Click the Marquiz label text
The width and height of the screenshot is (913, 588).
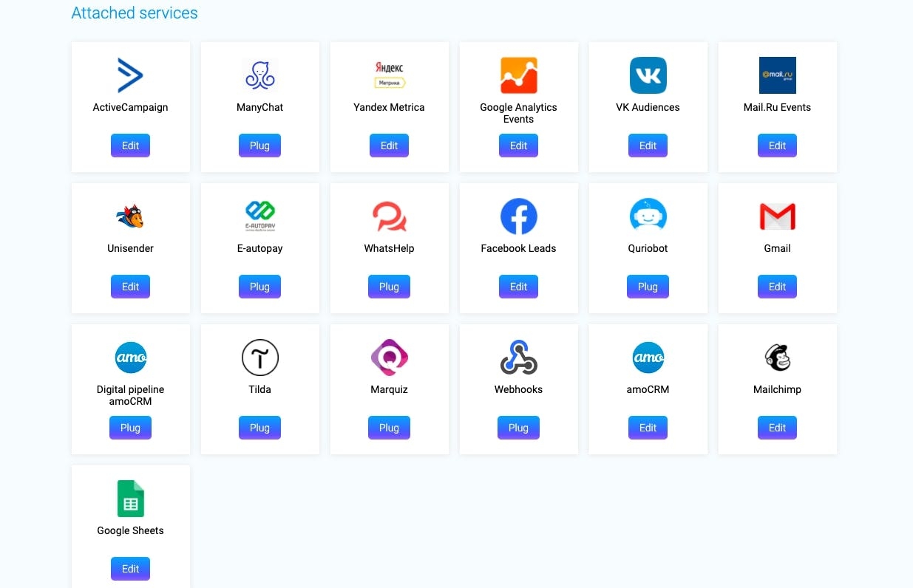[x=389, y=389]
